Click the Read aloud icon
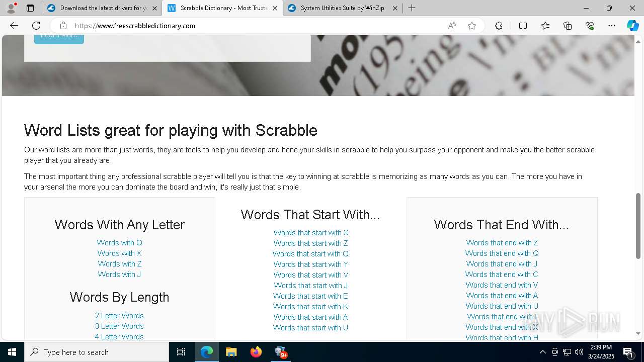The width and height of the screenshot is (644, 362). (x=452, y=26)
